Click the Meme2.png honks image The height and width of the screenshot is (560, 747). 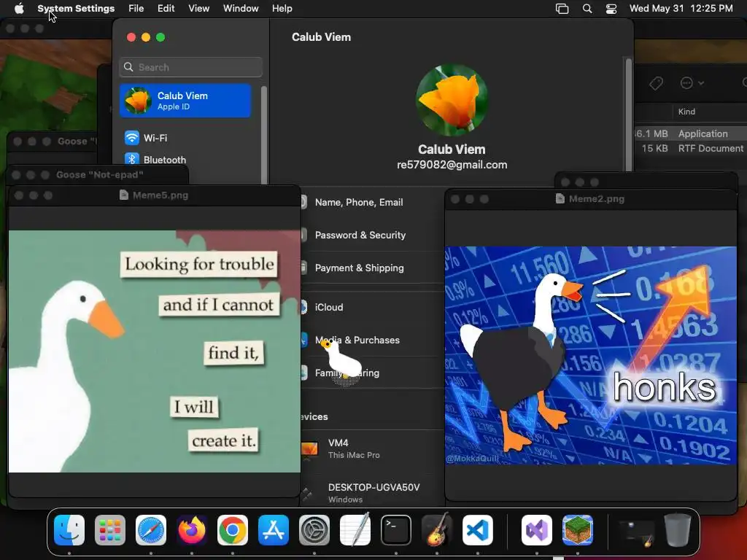(x=591, y=355)
